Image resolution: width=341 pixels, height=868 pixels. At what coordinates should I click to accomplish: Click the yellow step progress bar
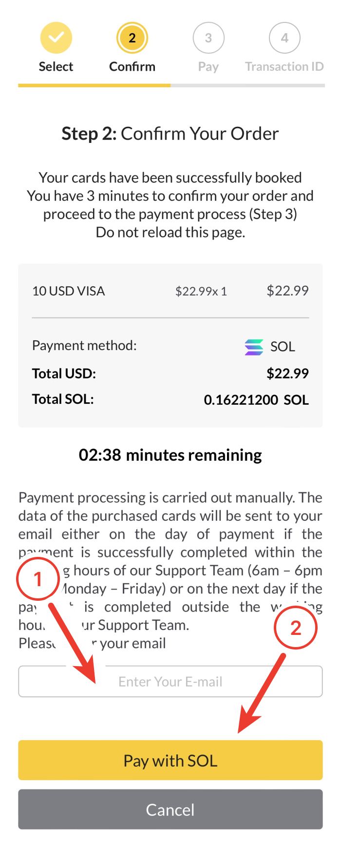(95, 85)
